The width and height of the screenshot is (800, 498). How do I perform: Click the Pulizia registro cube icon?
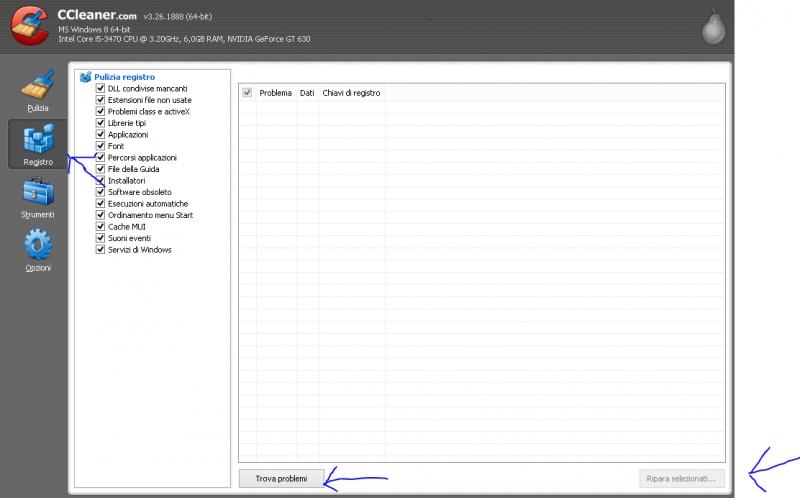(x=85, y=77)
